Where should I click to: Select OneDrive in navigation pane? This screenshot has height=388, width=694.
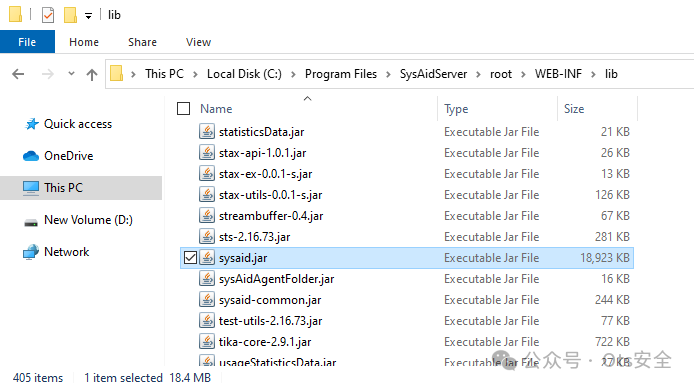tap(69, 156)
